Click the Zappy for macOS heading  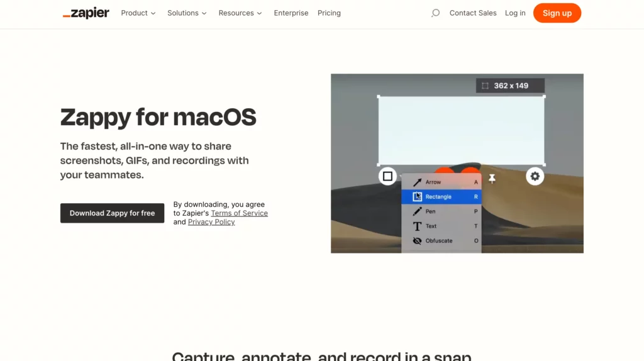pyautogui.click(x=158, y=117)
